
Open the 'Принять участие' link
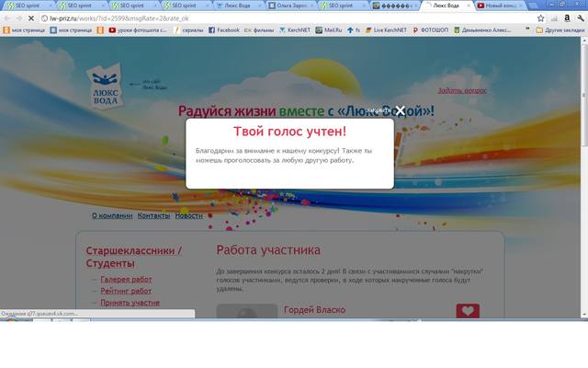(130, 303)
